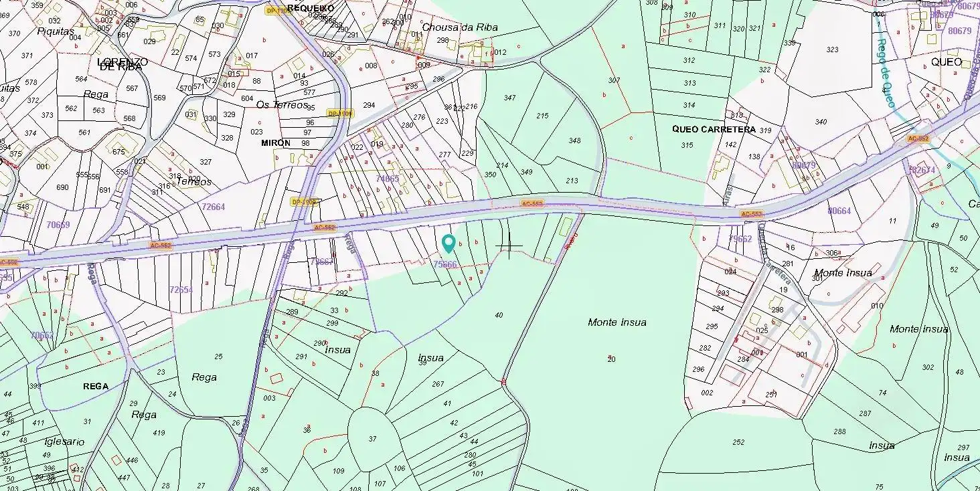The image size is (980, 491).
Task: Click parcel number '312'
Action: click(689, 60)
